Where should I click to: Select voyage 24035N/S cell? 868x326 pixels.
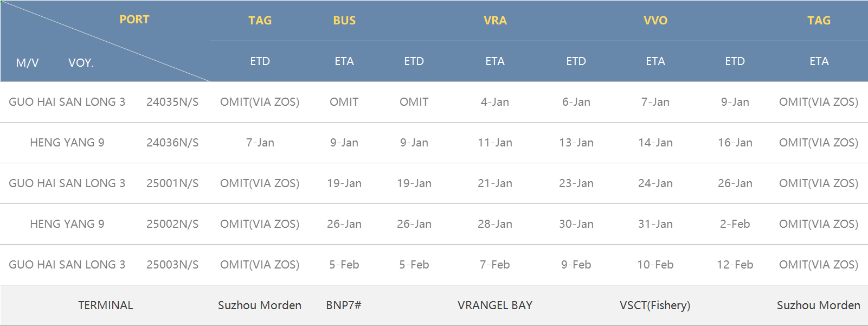click(172, 102)
